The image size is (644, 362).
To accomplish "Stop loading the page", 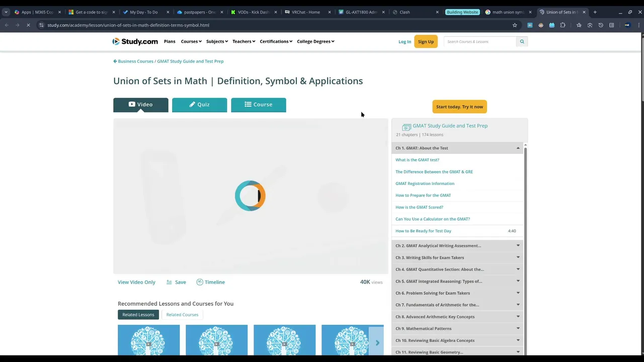I will (28, 25).
